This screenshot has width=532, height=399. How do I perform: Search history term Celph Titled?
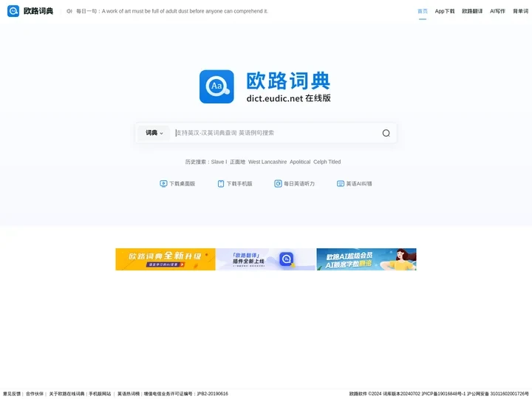pyautogui.click(x=327, y=162)
